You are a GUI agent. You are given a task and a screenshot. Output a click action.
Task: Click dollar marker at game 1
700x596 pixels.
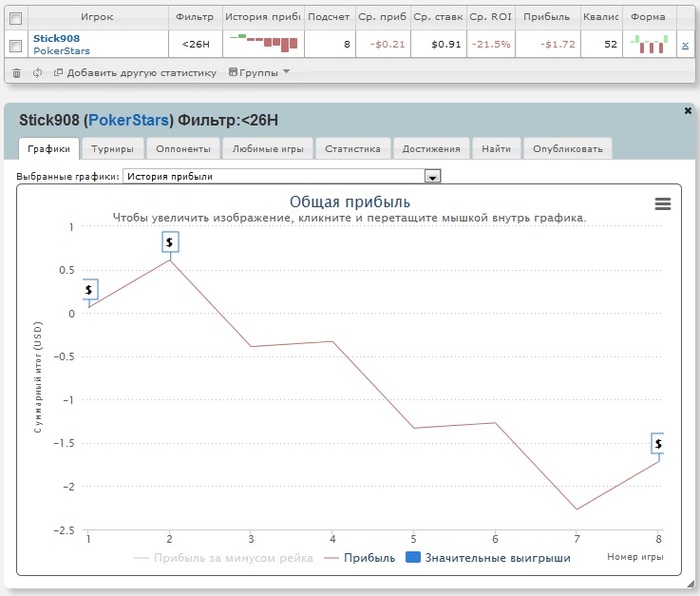pyautogui.click(x=90, y=290)
